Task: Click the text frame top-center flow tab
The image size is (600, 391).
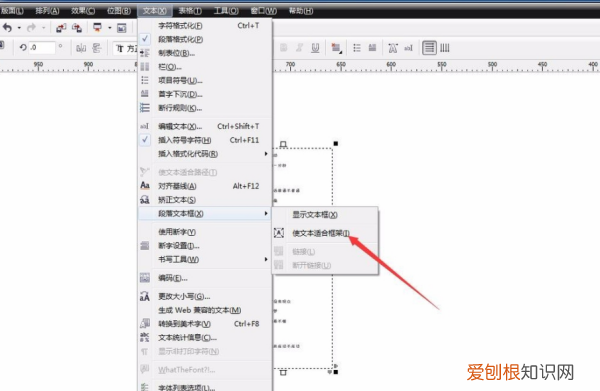Action: [x=283, y=144]
